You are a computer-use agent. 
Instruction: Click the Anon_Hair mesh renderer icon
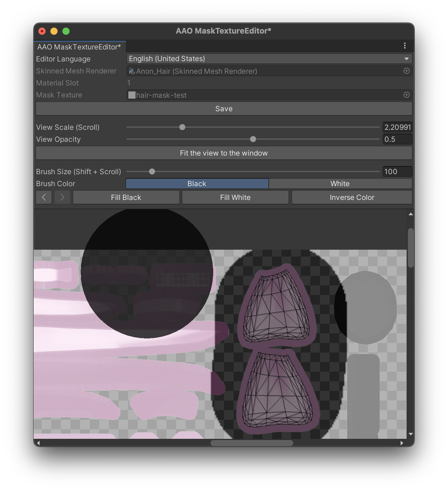132,71
